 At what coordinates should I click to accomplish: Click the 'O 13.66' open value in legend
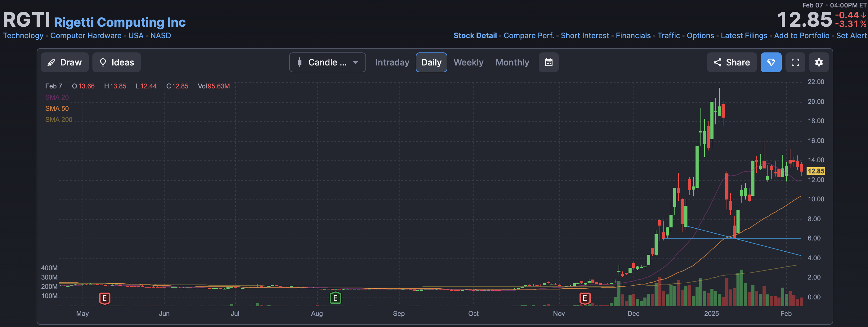83,86
